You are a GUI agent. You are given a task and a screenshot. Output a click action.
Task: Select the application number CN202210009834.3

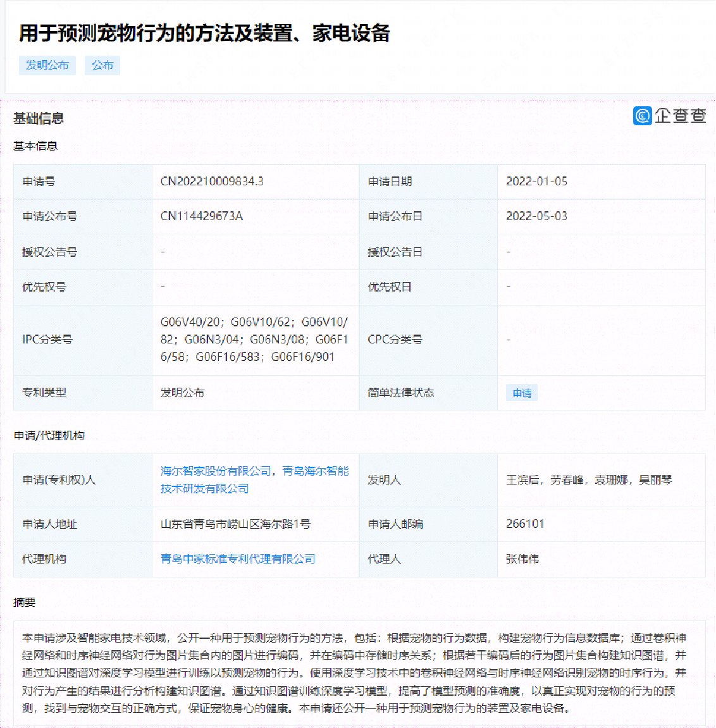212,182
